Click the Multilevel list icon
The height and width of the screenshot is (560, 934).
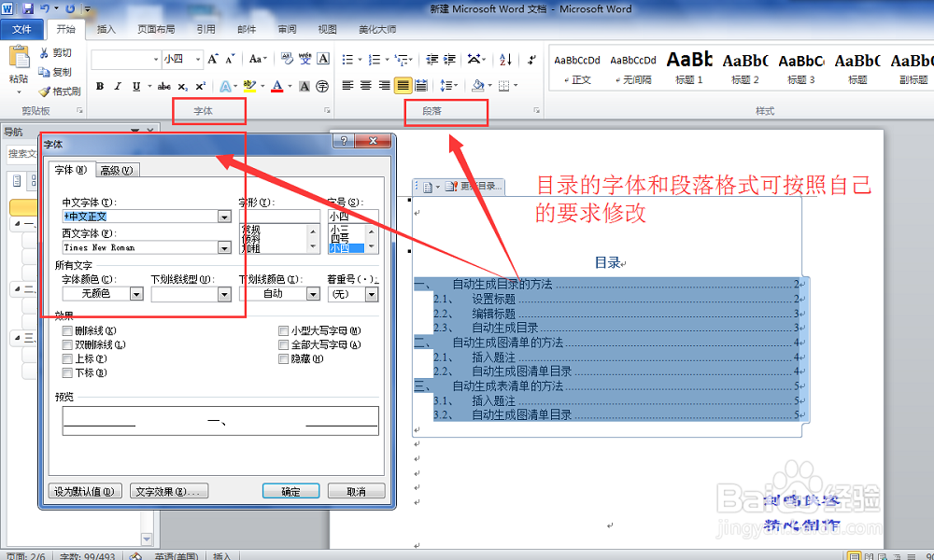[x=402, y=59]
